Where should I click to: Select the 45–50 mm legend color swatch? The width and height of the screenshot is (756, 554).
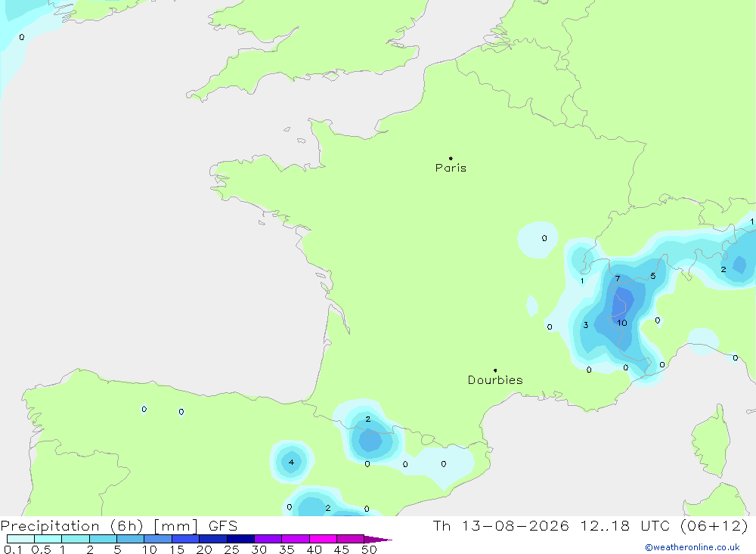pos(351,539)
